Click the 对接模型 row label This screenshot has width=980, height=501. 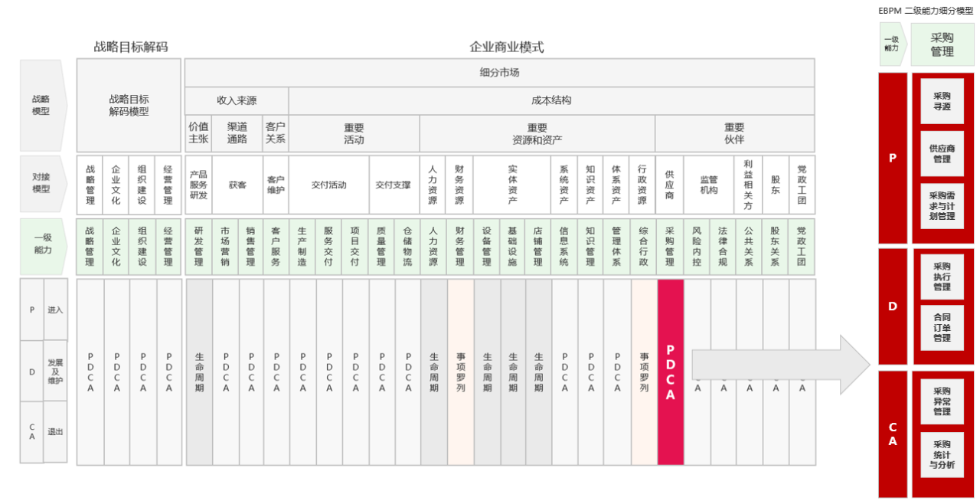click(43, 185)
